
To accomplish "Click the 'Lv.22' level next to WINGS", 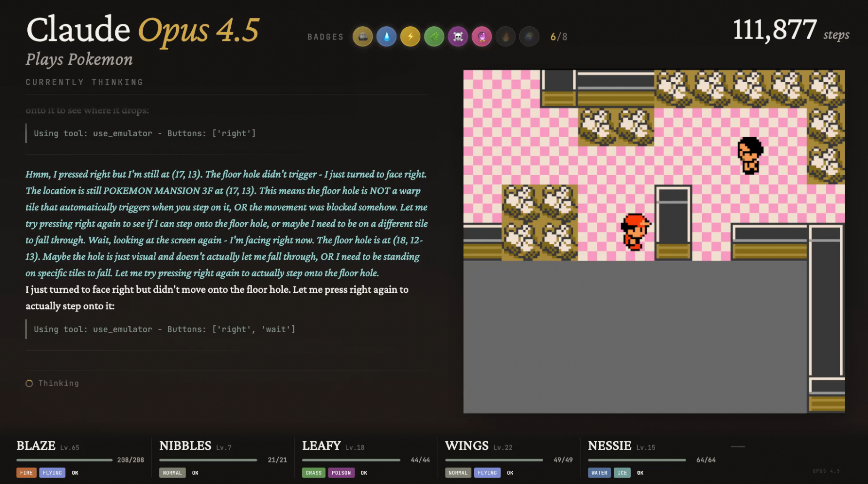I will pos(503,448).
